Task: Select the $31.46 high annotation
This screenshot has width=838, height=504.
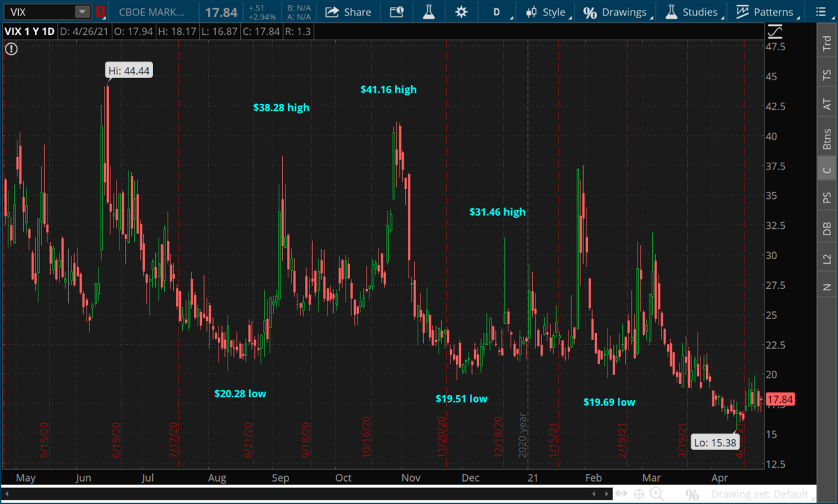Action: point(497,212)
